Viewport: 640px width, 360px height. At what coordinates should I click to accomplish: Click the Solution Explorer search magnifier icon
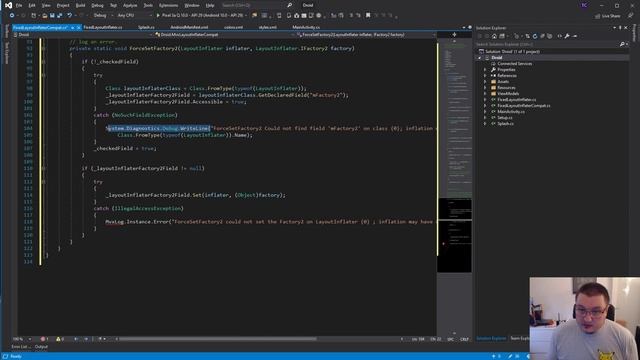point(622,44)
